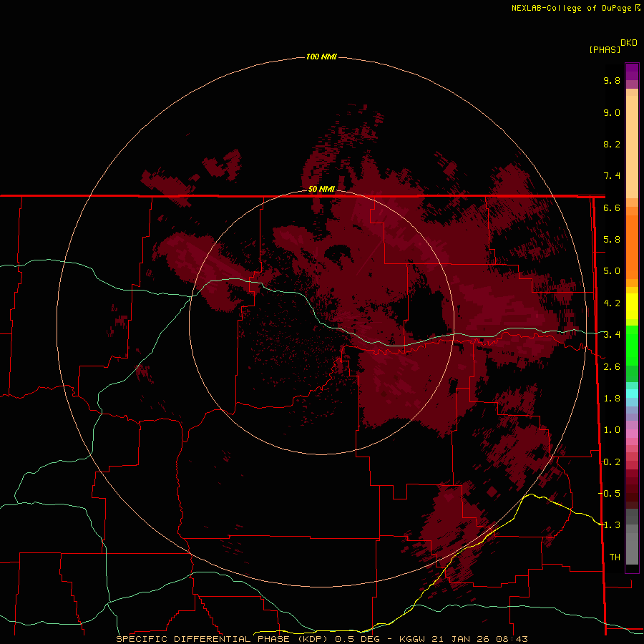Click the 08:43 timestamp in the caption

(x=512, y=639)
